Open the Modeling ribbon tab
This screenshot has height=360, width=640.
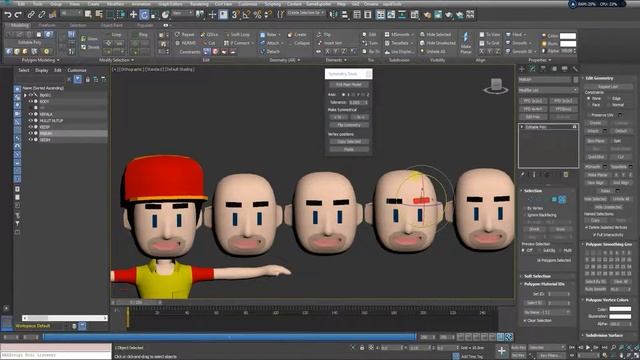(19, 25)
